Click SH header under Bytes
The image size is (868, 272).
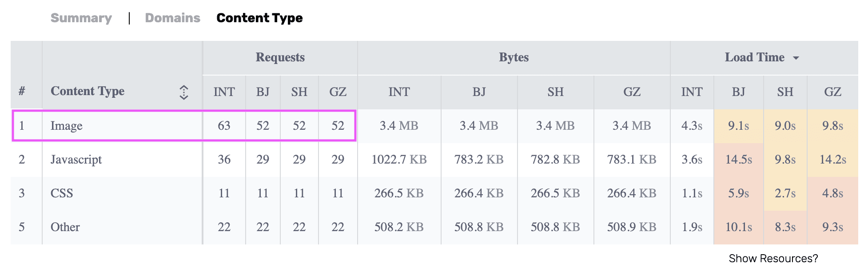tap(555, 92)
